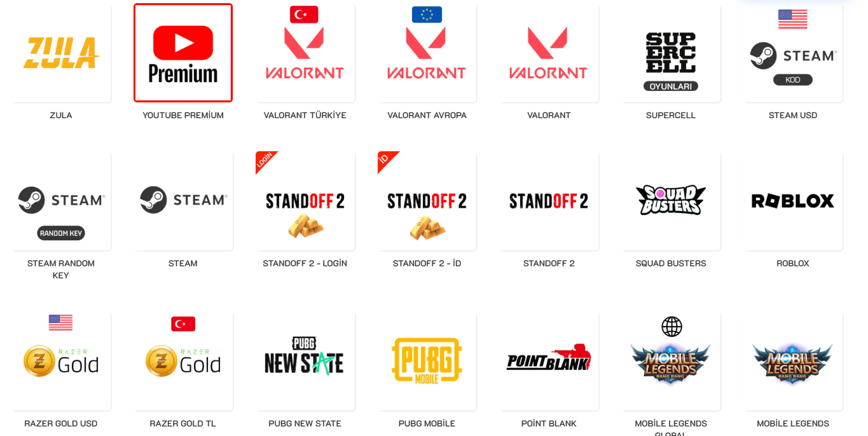
Task: Open Razer Gold TL card with Turkish flag
Action: click(183, 361)
